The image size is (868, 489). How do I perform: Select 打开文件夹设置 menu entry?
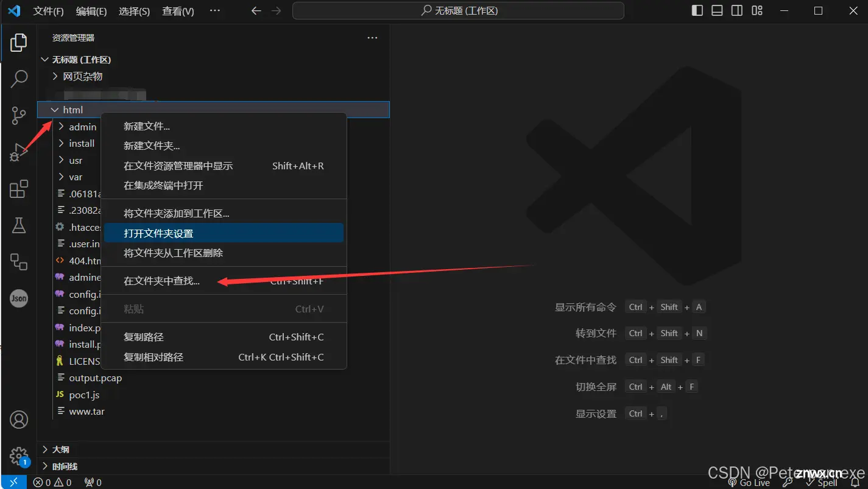[224, 233]
